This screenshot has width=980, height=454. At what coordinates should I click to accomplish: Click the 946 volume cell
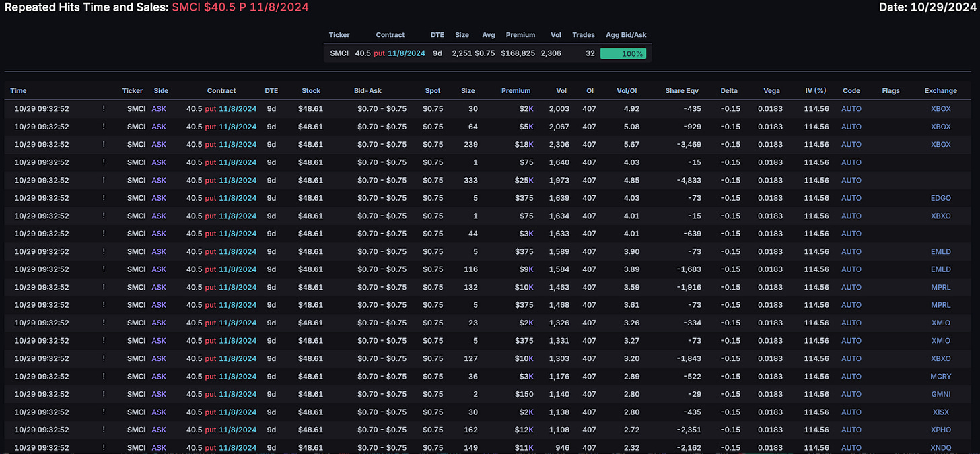pos(562,447)
